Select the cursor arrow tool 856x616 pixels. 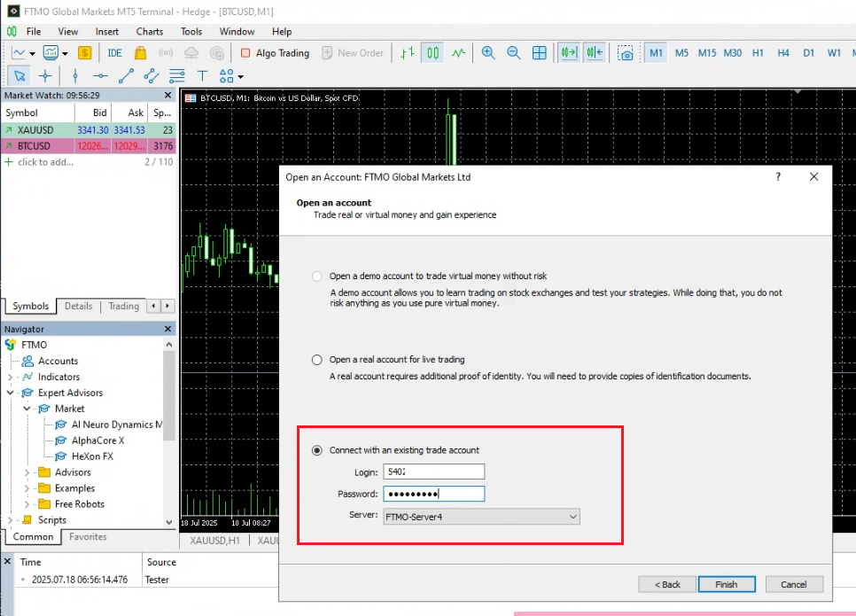[19, 76]
